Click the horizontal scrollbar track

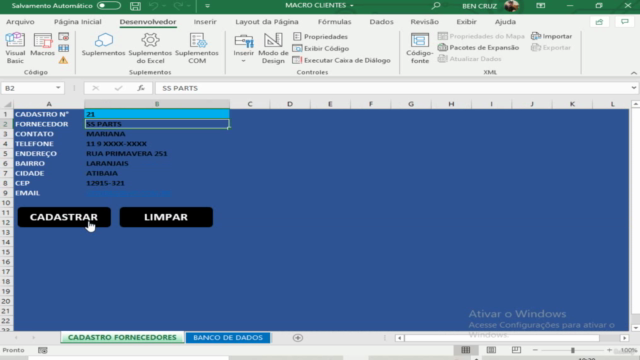502,338
